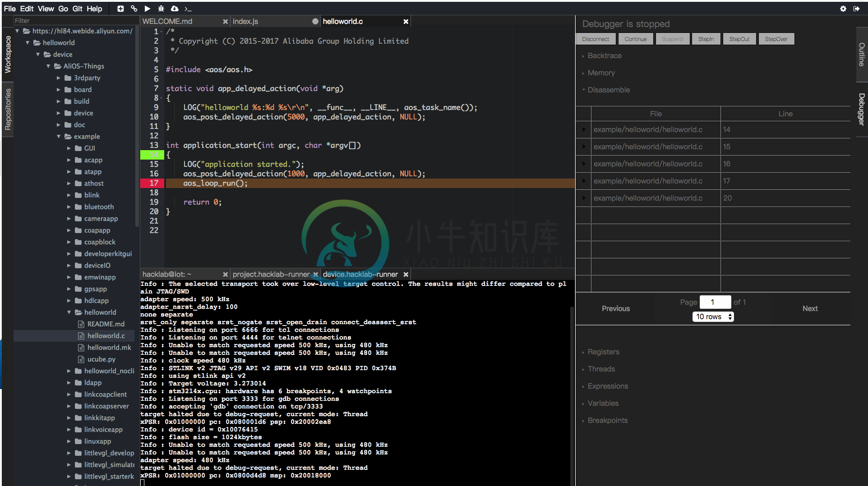Click the Line column header
This screenshot has height=486, width=868.
pyautogui.click(x=785, y=114)
